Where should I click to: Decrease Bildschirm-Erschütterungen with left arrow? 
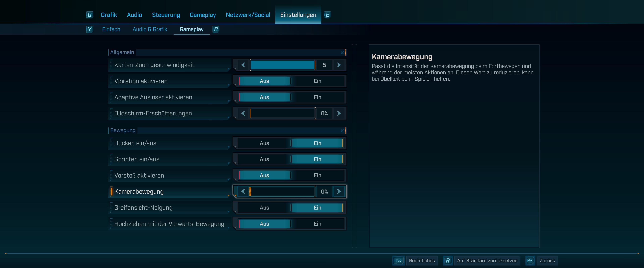243,113
